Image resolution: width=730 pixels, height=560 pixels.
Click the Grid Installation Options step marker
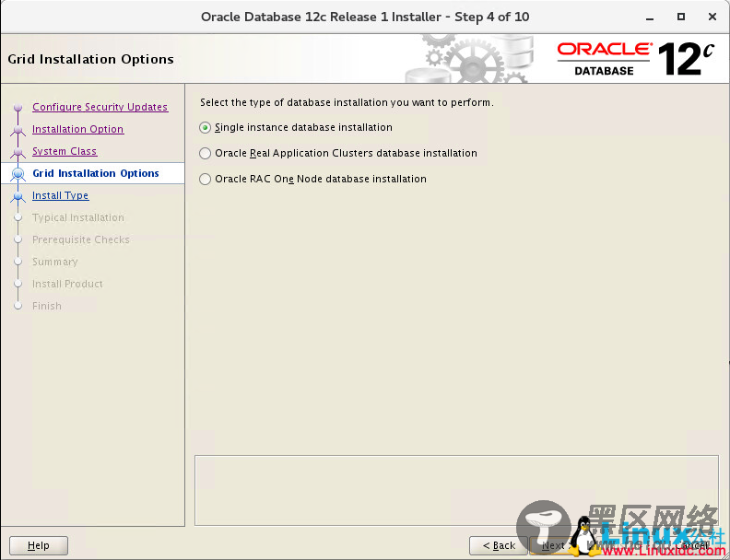pyautogui.click(x=18, y=173)
